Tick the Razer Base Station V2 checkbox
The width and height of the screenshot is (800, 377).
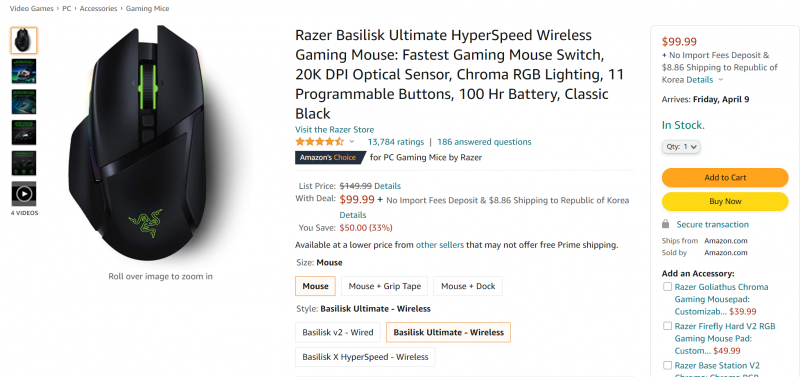click(x=667, y=365)
